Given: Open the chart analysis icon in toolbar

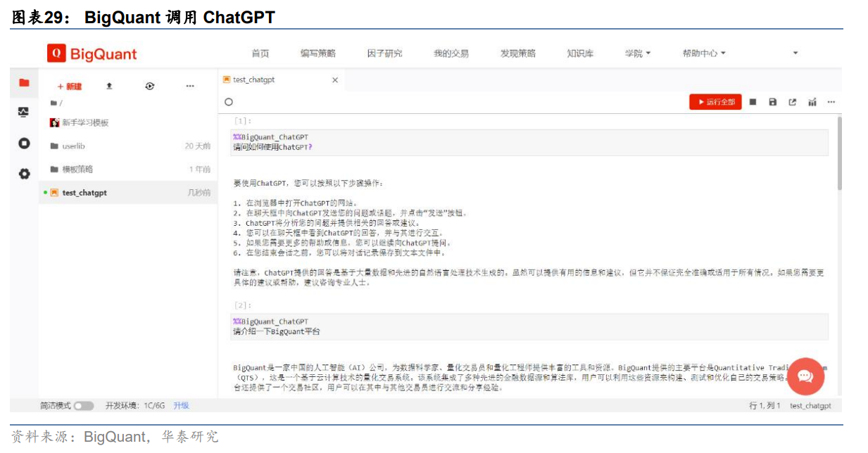Looking at the screenshot, I should [x=812, y=102].
